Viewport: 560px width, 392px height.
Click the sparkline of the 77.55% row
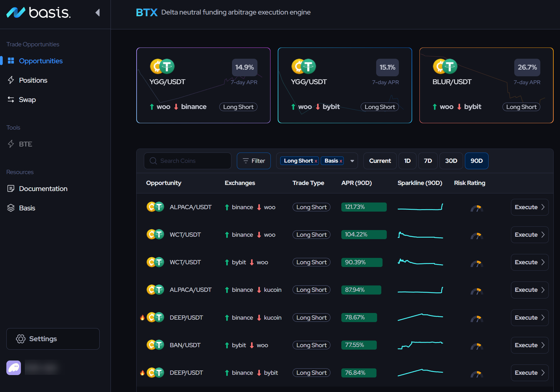coord(420,345)
